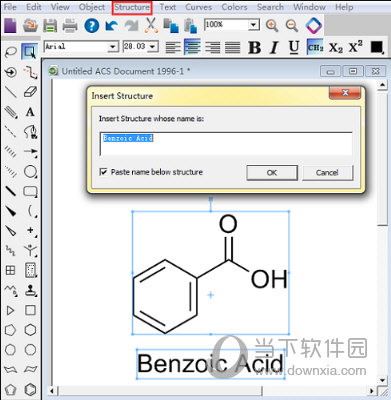Click the ChemDraw colorful logo icon
The width and height of the screenshot is (391, 400).
314,25
